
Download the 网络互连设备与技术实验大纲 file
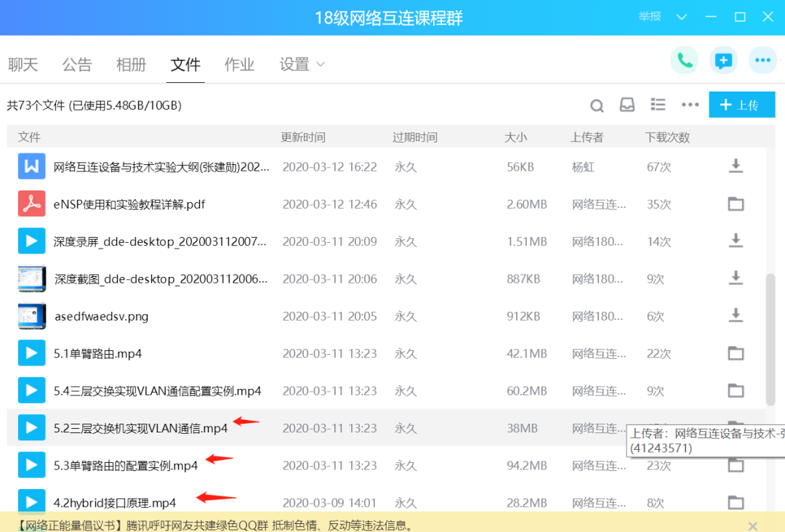pos(736,167)
